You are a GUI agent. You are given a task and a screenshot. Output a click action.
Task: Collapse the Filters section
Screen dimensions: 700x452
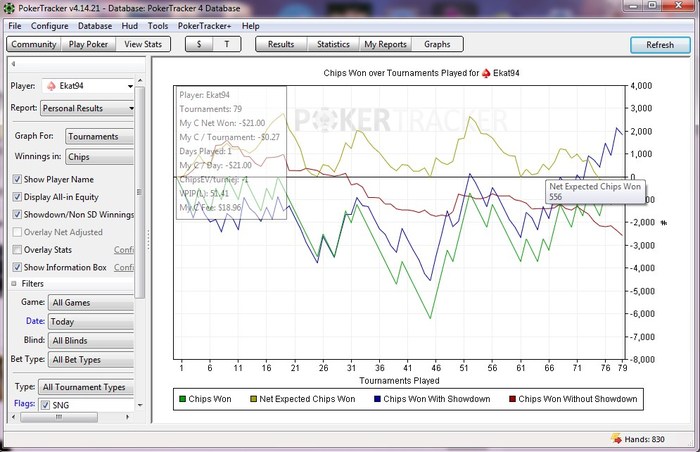(x=14, y=284)
